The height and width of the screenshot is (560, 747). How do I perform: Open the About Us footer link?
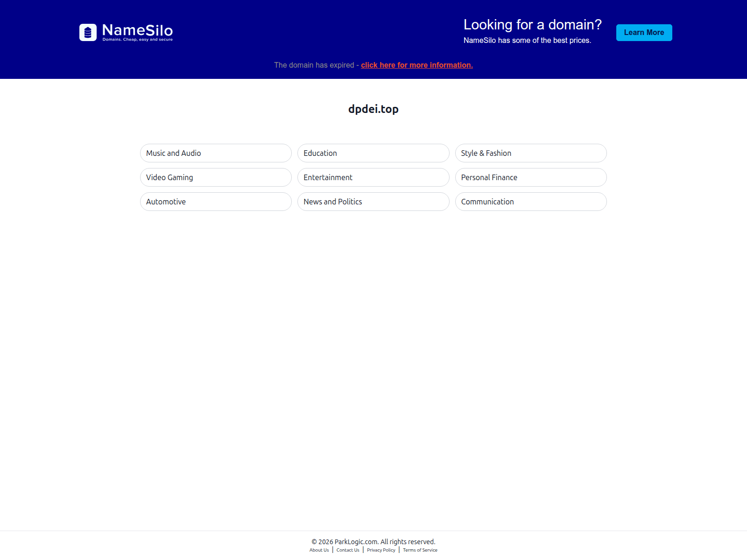click(319, 550)
